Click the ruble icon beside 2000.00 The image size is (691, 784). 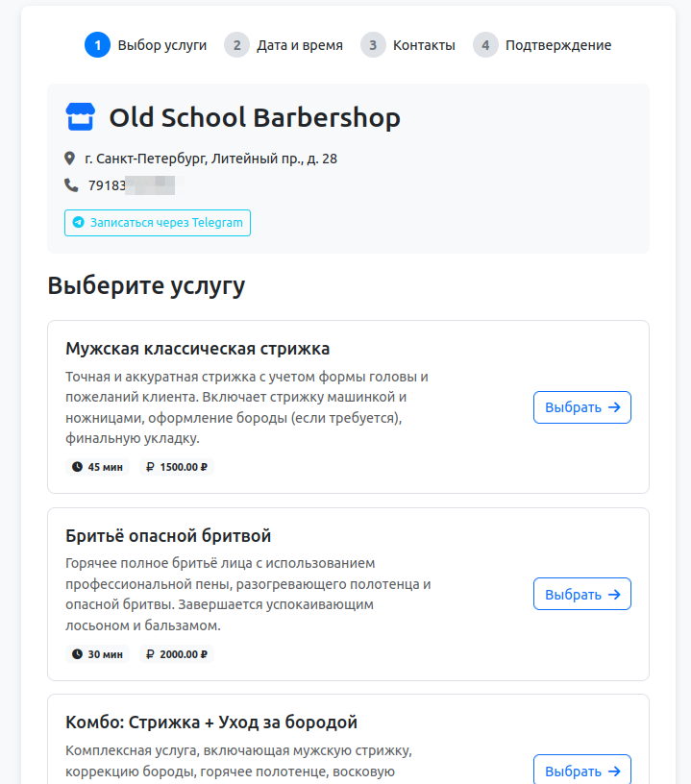(x=151, y=654)
